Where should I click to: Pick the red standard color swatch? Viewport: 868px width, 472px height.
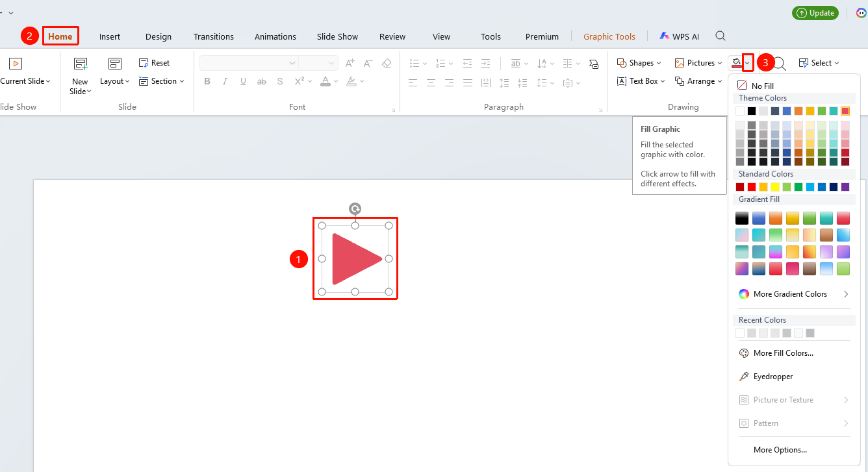tap(752, 187)
